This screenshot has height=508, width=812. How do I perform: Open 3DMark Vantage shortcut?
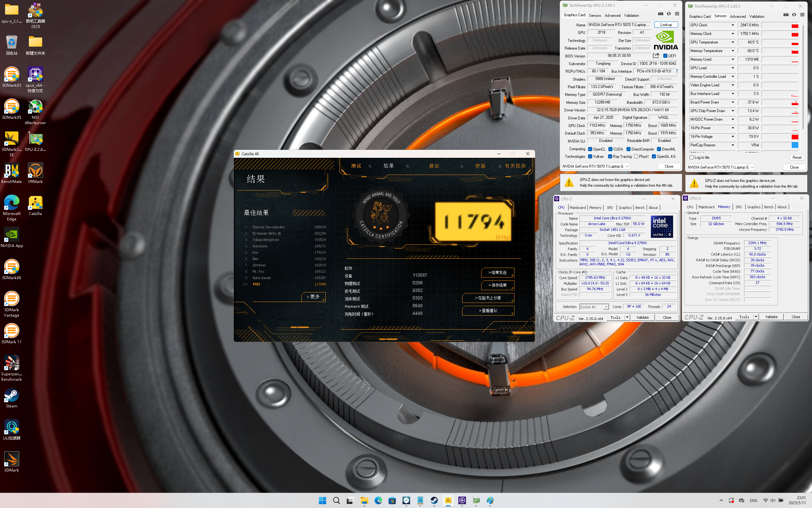tap(11, 304)
